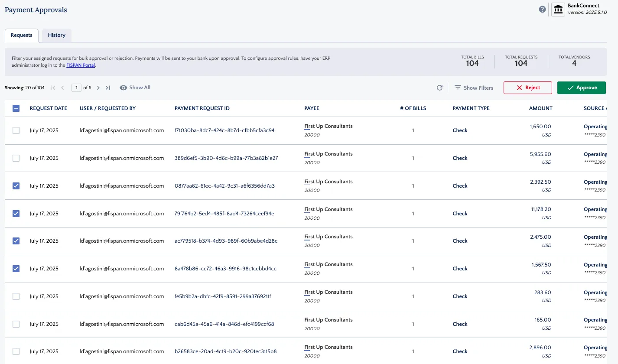Image resolution: width=618 pixels, height=364 pixels.
Task: Click First Up Consultants in the 1,650.00 row
Action: click(329, 127)
